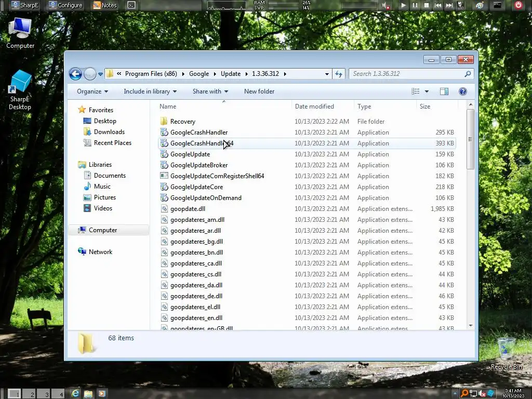Select the Recycle Bin desktop icon
The image size is (532, 399).
[506, 353]
